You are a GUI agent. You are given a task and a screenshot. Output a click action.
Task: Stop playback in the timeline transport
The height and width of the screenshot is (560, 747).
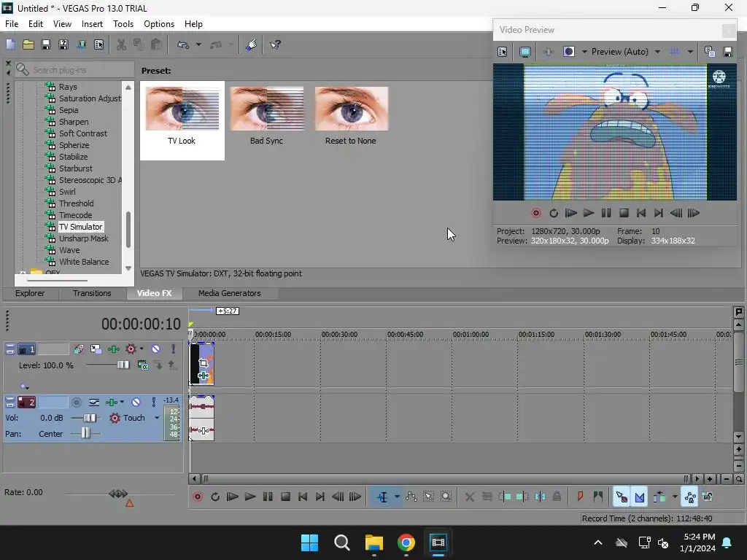[285, 497]
